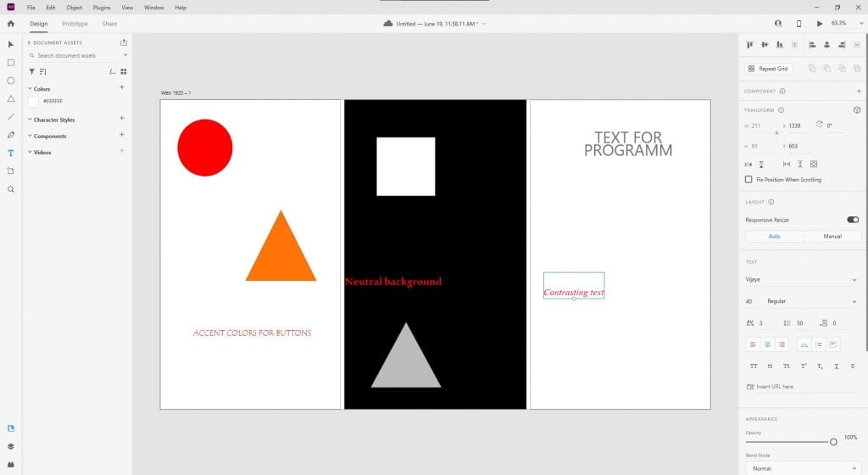Collapse the Colors section in assets
The image size is (868, 475).
[31, 88]
